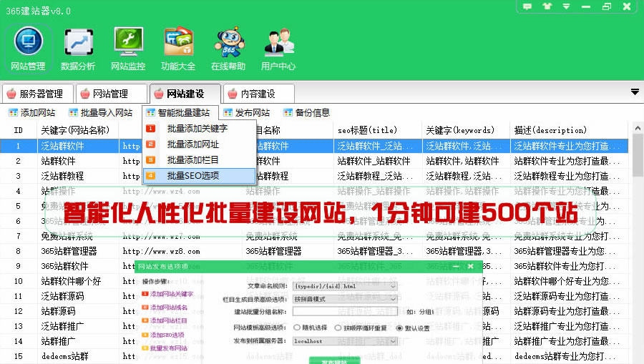Click the URL http://www.wz8.com cell
The image size is (644, 364).
pos(162,251)
